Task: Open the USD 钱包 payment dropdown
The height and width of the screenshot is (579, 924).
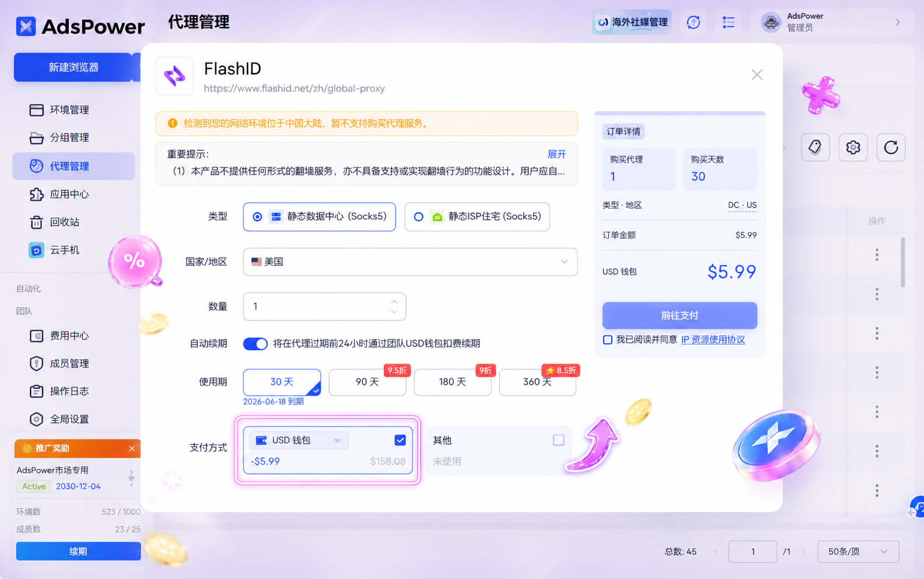Action: click(299, 440)
